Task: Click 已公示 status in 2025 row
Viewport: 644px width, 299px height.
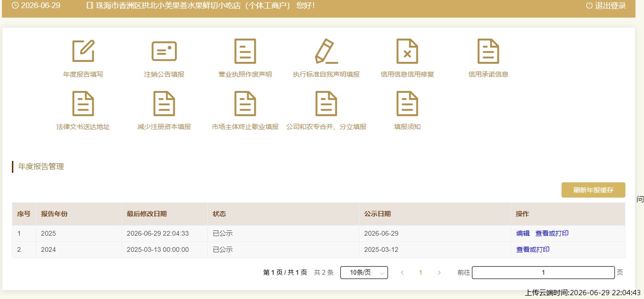Action: (x=223, y=233)
